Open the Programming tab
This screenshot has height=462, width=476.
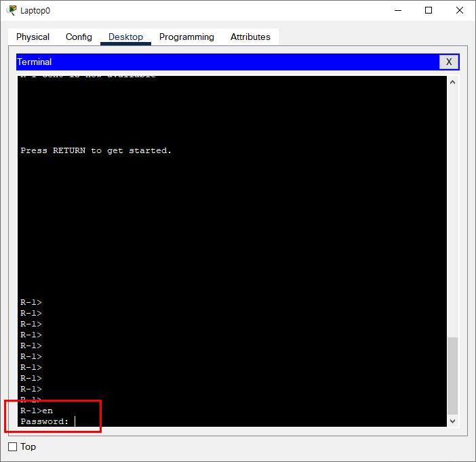point(186,37)
